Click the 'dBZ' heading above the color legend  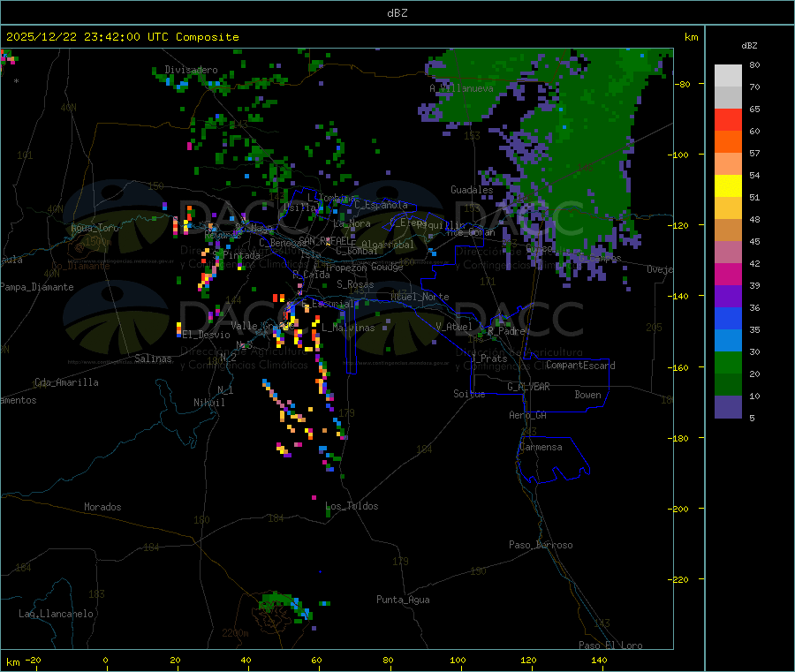[x=749, y=46]
